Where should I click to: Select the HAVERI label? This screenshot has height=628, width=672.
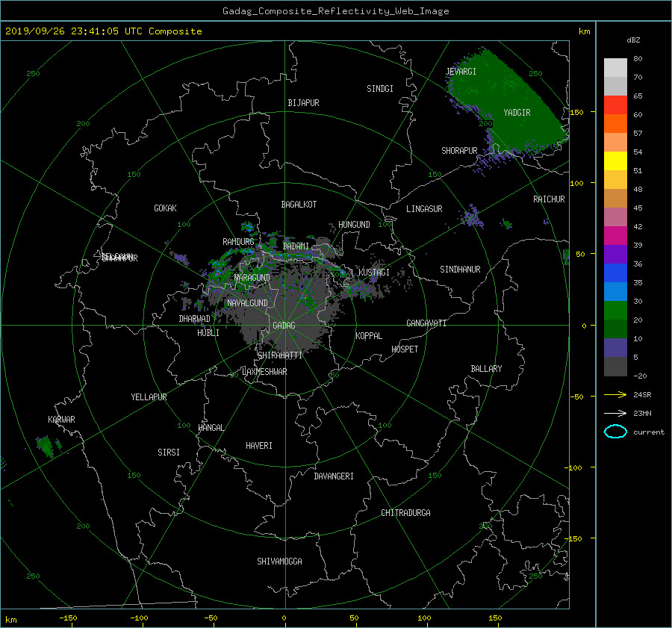[259, 446]
